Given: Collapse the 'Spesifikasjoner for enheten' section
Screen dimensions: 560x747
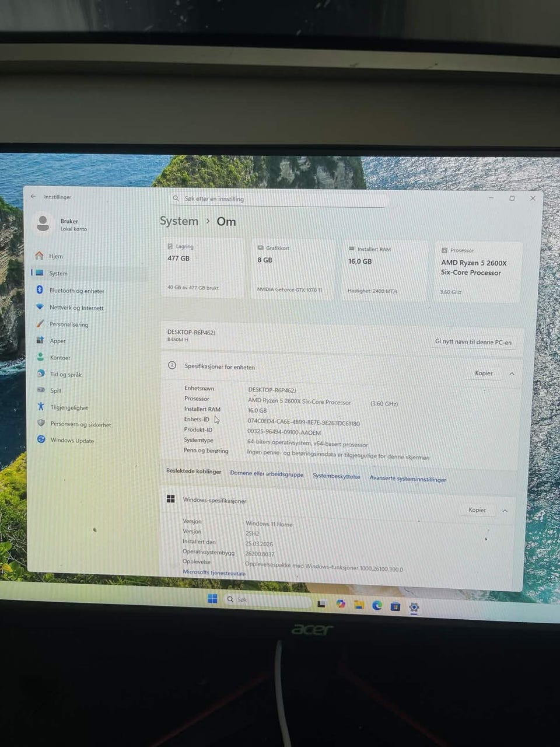Looking at the screenshot, I should (512, 374).
